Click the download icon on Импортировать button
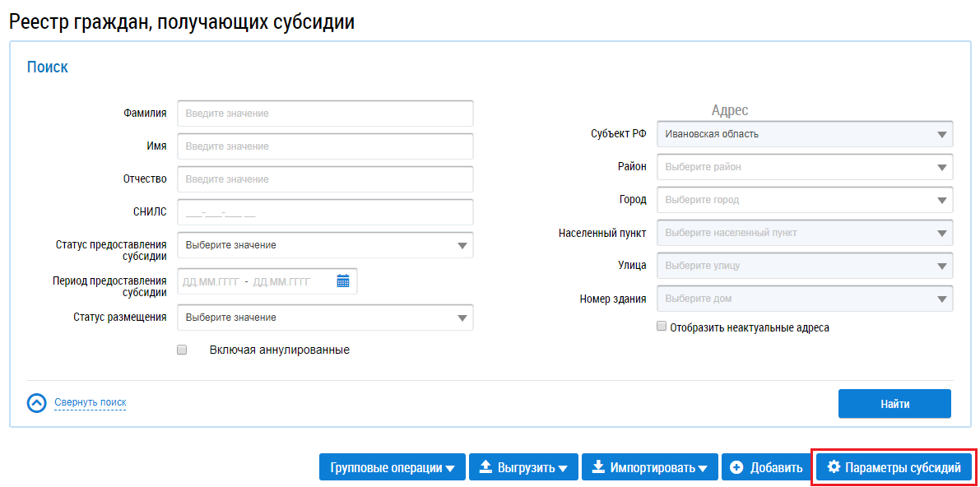980x487 pixels. point(598,467)
